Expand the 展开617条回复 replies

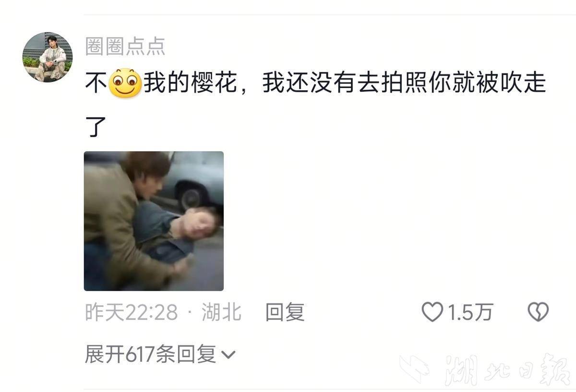(x=160, y=355)
